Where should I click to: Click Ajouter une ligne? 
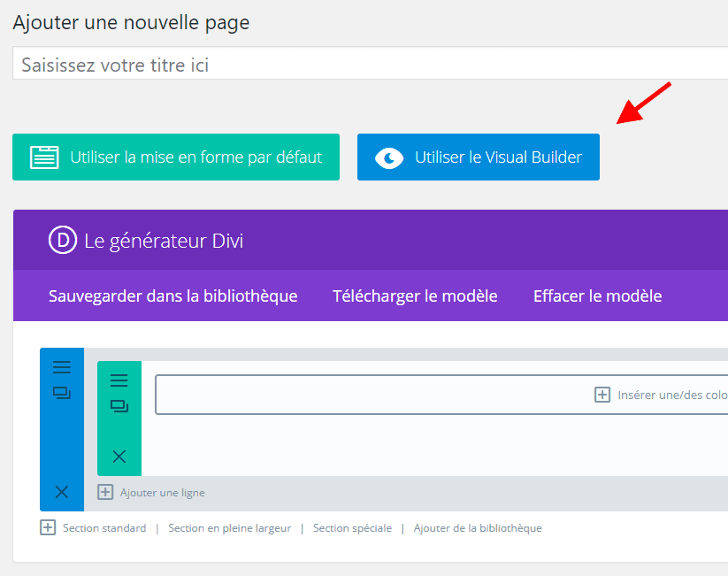pyautogui.click(x=163, y=492)
